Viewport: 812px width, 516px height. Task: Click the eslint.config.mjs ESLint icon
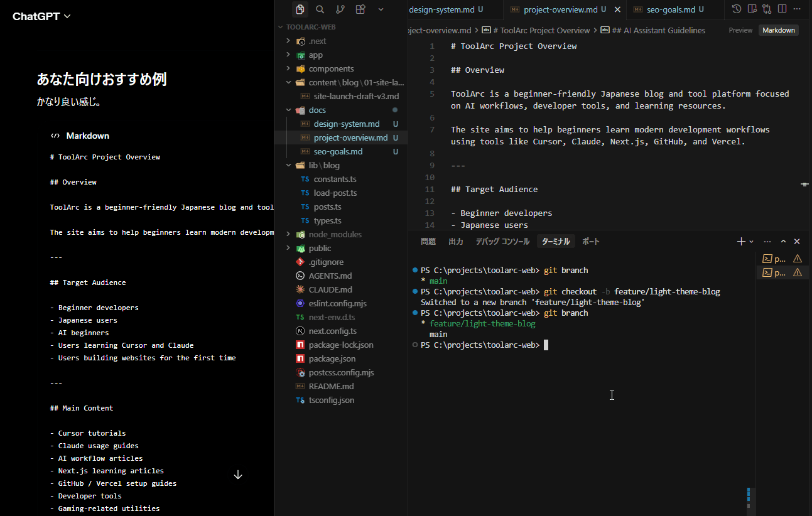click(x=300, y=303)
